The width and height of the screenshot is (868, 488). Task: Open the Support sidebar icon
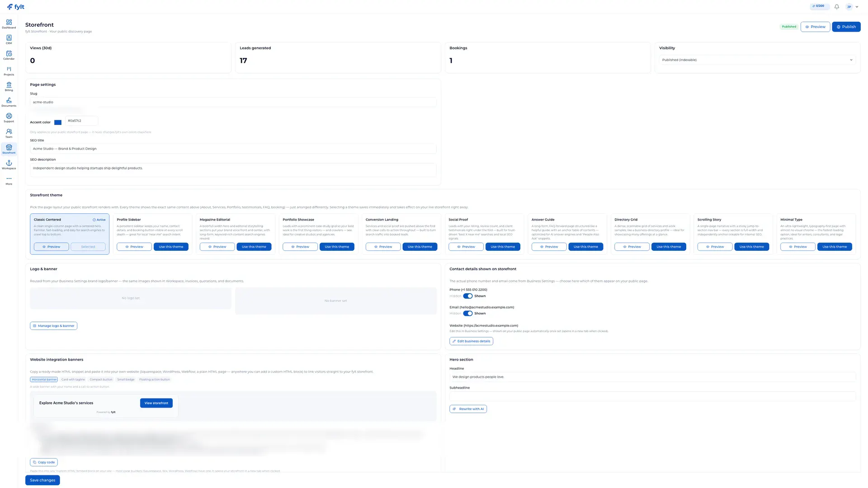9,118
